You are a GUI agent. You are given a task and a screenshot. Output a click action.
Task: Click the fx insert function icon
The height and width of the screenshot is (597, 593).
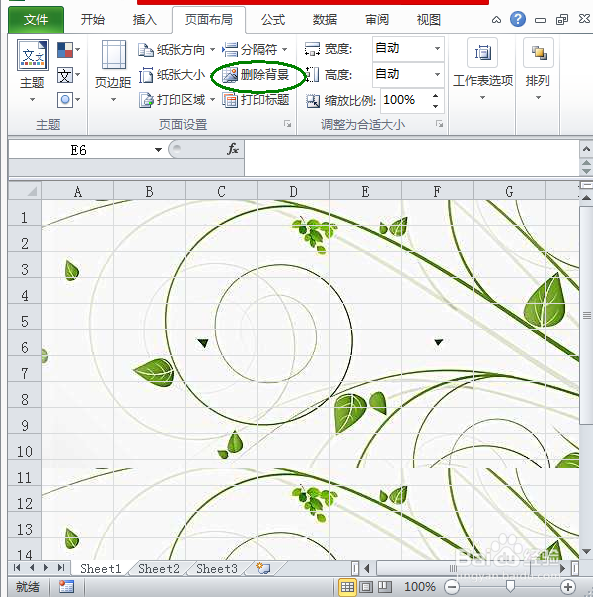click(x=233, y=149)
